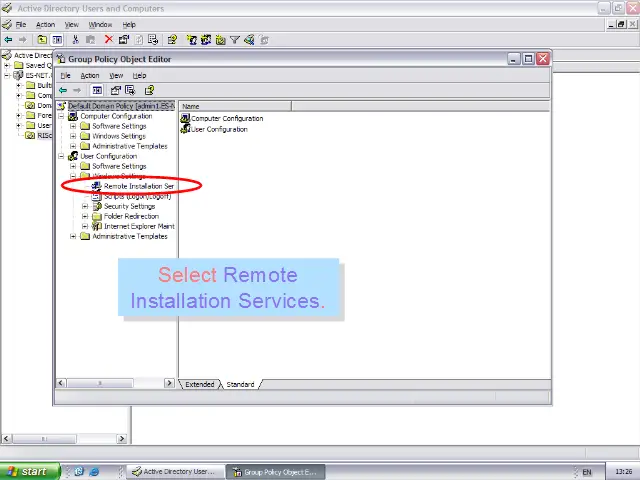Expand Software Settings under User Configuration

click(73, 166)
